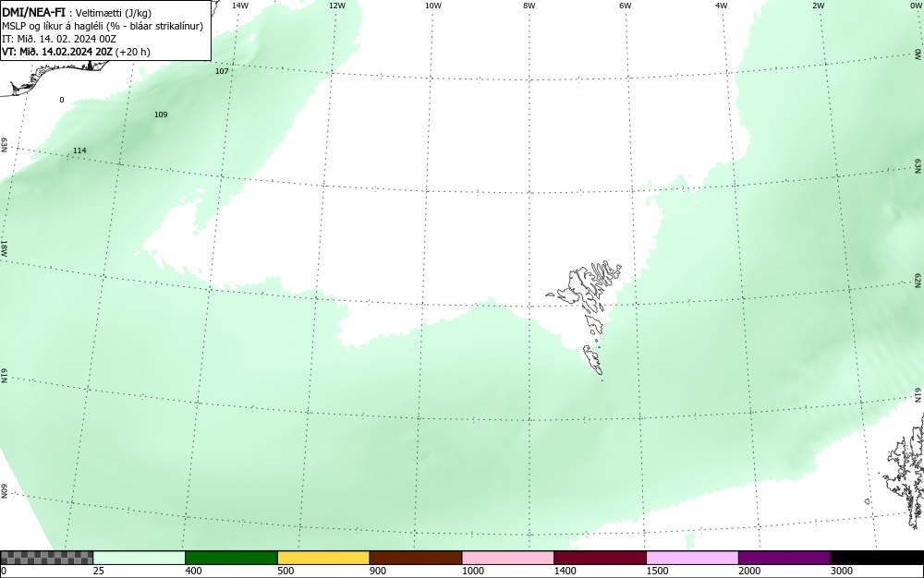Click the purple 2000–3000 legend swatch
924x578 pixels.
point(784,558)
